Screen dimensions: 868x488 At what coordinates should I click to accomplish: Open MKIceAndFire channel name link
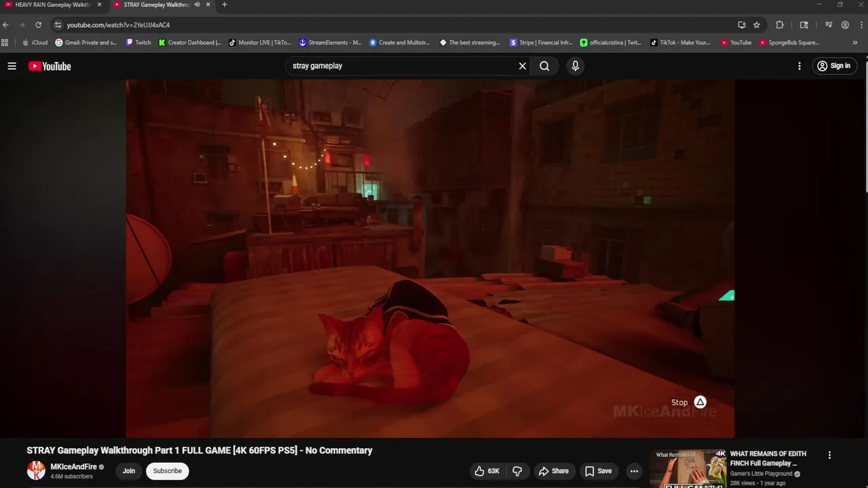[73, 467]
